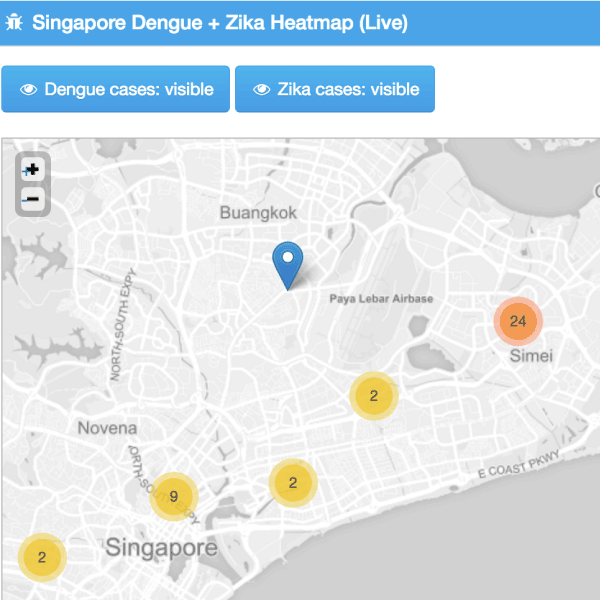Click the Simei label on the map
This screenshot has width=600, height=600.
coord(531,356)
